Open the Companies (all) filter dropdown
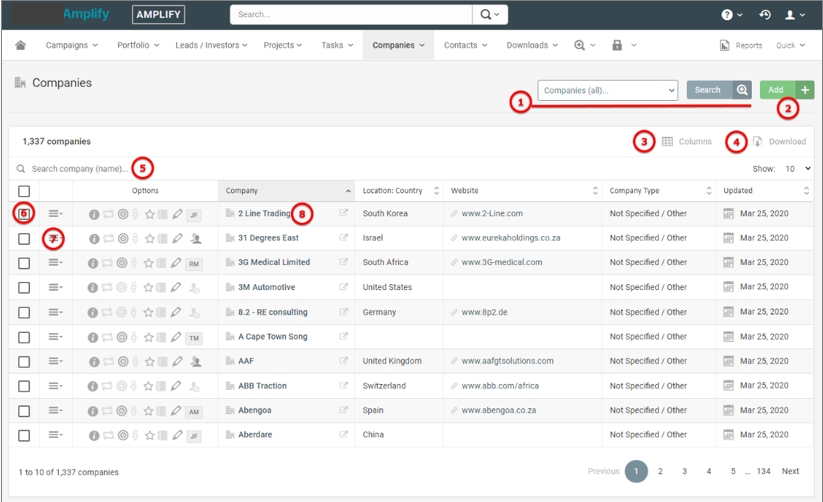Screen dimensions: 823x502 608,90
